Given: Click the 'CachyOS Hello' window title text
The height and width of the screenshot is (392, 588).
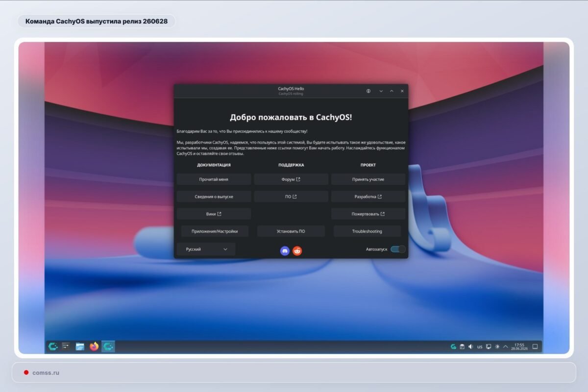Looking at the screenshot, I should pos(291,89).
